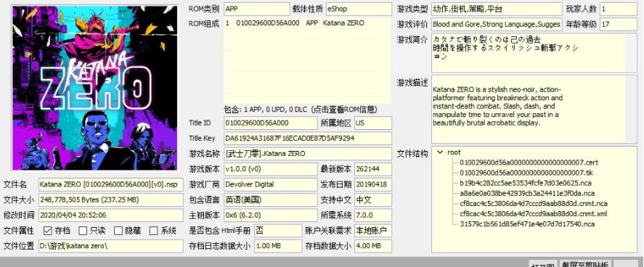Click the 游戏评价 Blood and Gore field
The height and width of the screenshot is (267, 644).
coord(497,24)
